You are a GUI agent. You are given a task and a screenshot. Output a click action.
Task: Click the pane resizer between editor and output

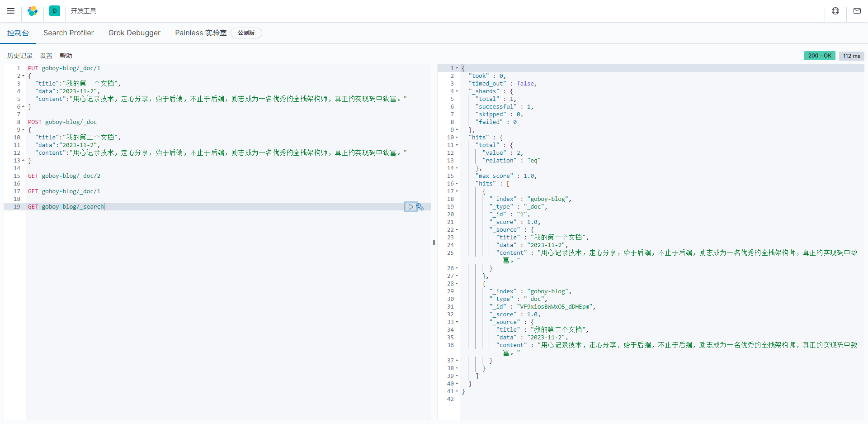434,243
